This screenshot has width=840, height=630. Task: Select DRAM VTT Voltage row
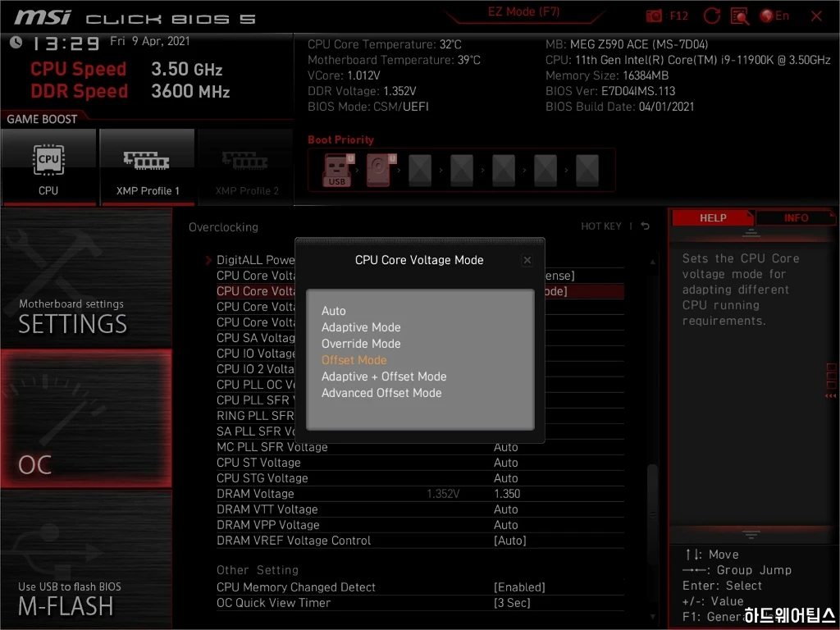pos(420,509)
